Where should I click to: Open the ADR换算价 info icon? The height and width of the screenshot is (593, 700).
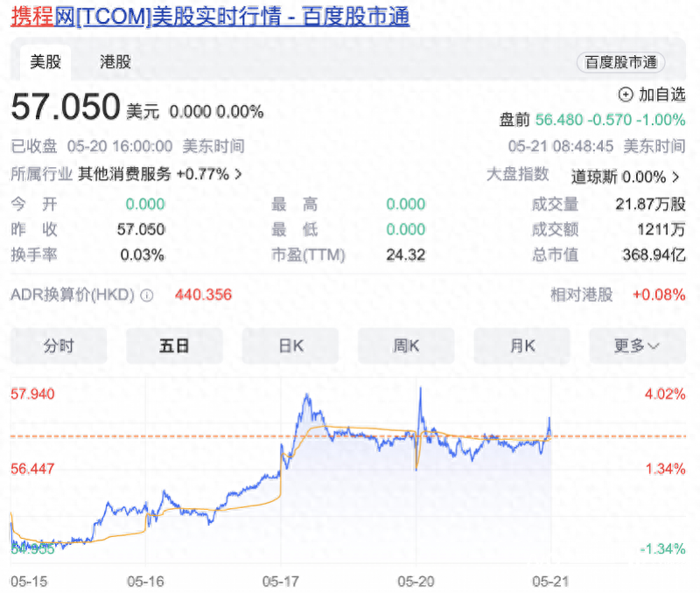(147, 296)
